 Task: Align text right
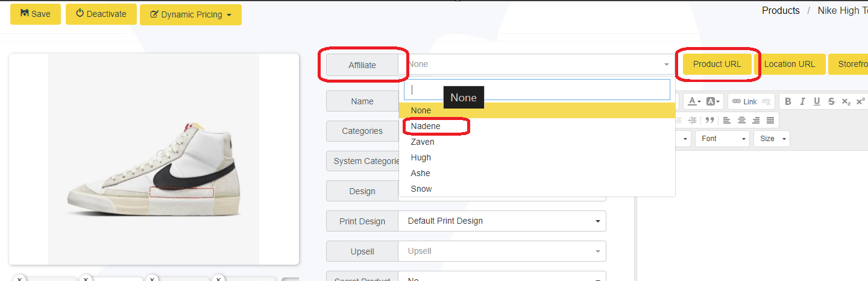point(756,120)
